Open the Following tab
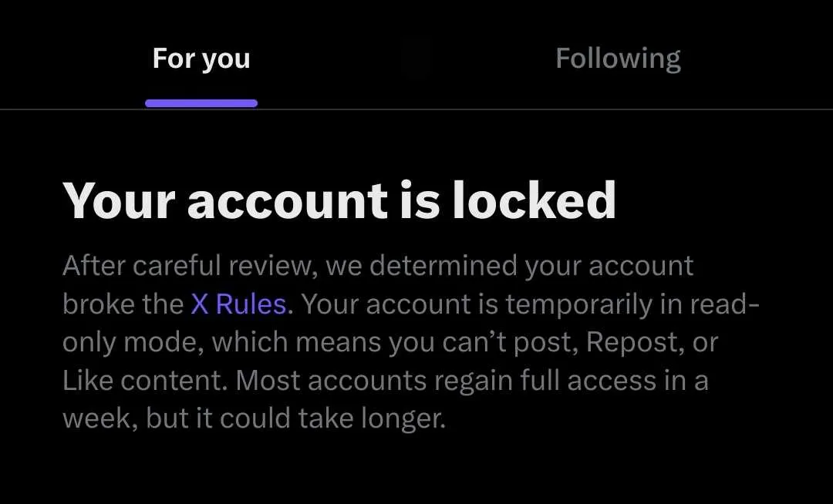 pyautogui.click(x=618, y=59)
